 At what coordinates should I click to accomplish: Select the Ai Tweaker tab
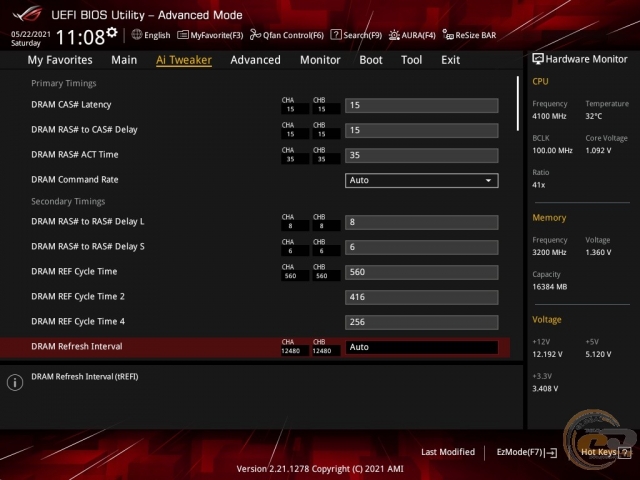(184, 60)
